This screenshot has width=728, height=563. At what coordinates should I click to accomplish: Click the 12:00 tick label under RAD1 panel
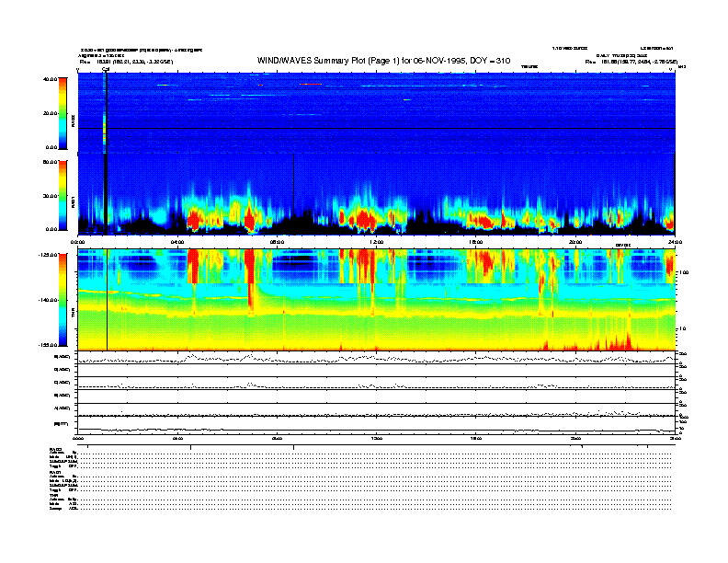click(x=377, y=242)
